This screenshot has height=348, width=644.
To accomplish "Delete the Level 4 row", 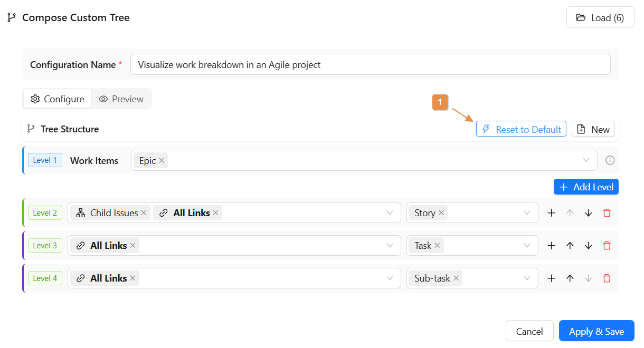I will click(607, 278).
